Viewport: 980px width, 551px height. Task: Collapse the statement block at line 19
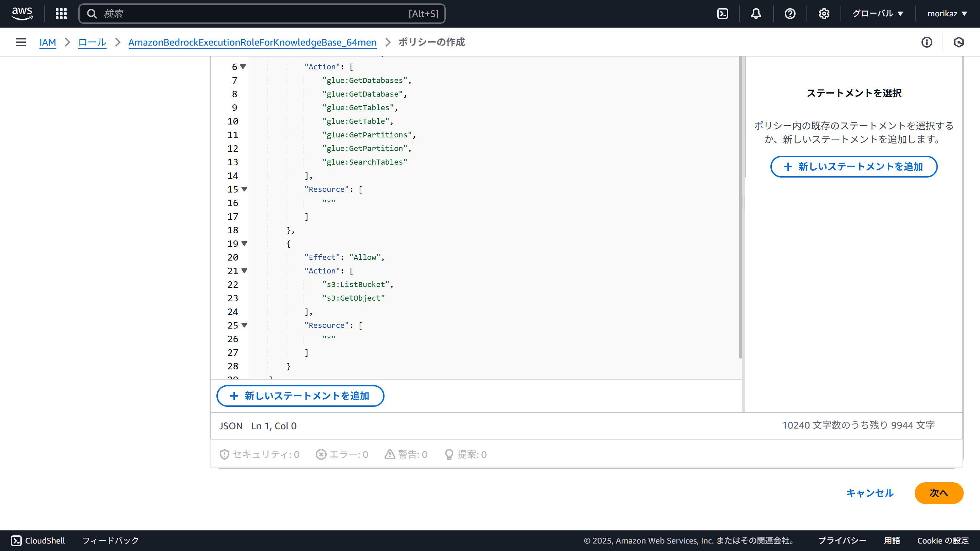pos(244,244)
